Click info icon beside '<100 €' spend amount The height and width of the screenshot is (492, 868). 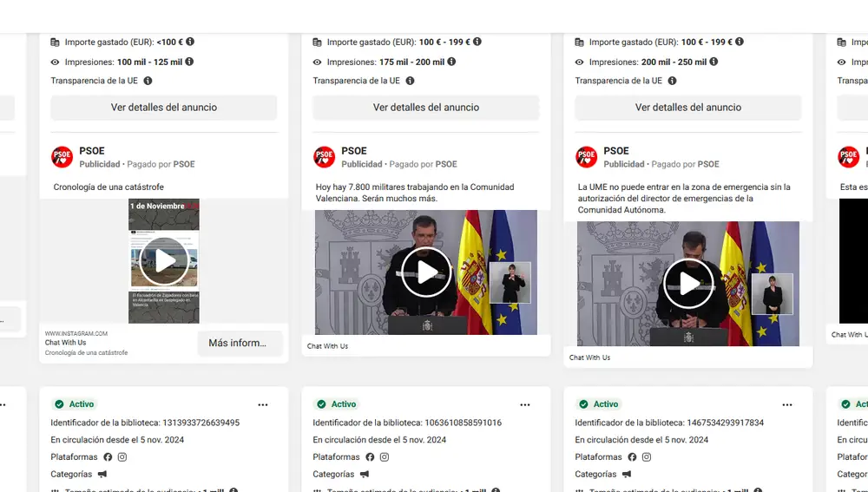190,42
